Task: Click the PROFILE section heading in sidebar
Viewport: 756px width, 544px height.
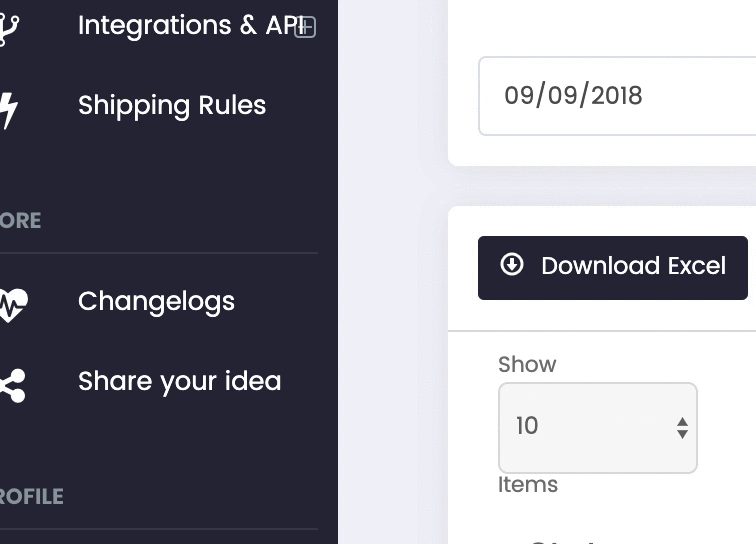Action: coord(31,497)
